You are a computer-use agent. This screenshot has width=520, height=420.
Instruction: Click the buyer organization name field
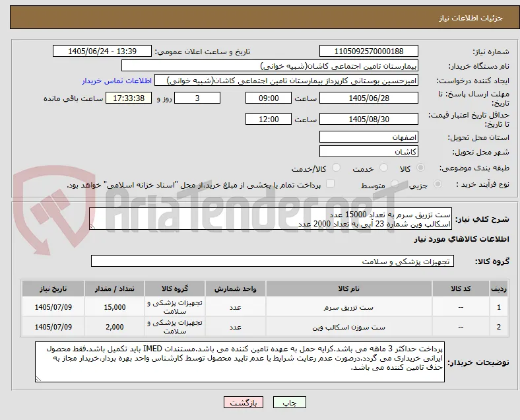click(x=270, y=65)
